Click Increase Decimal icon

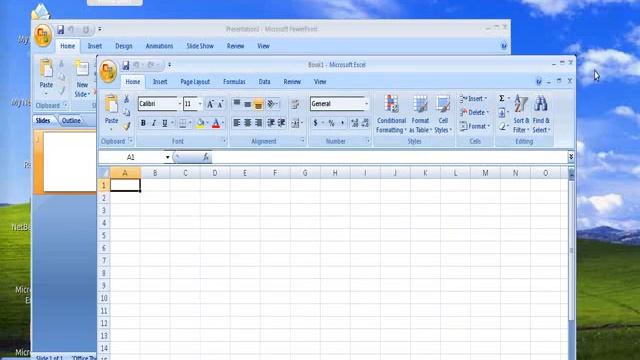[x=355, y=123]
